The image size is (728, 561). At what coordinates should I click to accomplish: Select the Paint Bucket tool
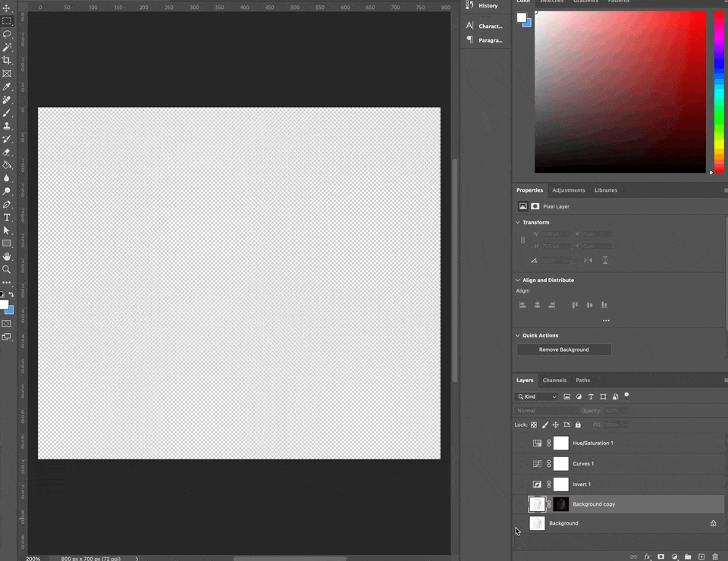pos(7,165)
